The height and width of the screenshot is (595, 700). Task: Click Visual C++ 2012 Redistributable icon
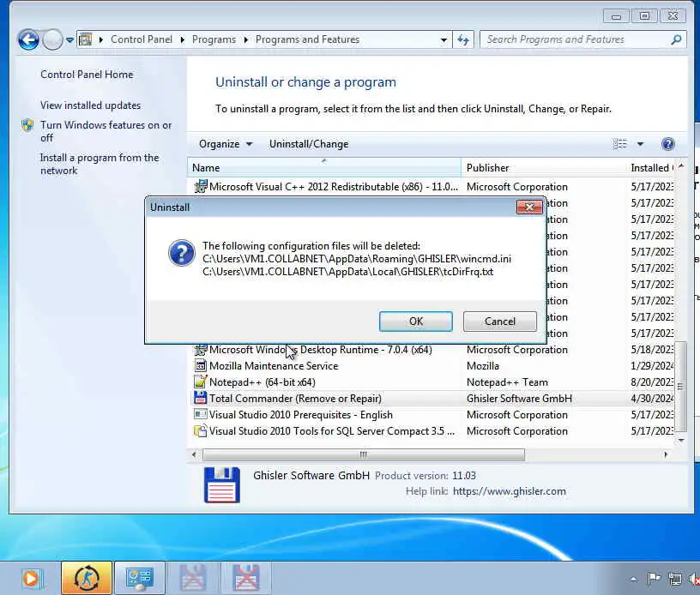201,186
